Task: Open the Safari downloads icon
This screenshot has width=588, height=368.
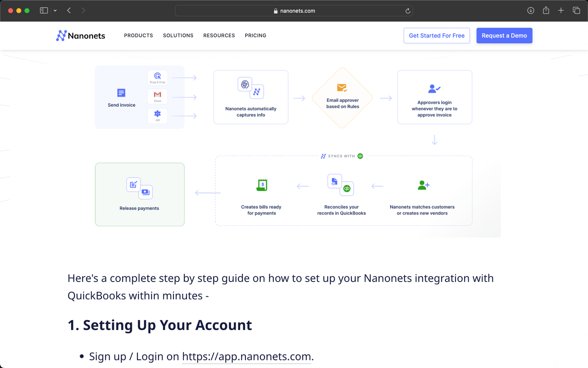Action: (530, 11)
